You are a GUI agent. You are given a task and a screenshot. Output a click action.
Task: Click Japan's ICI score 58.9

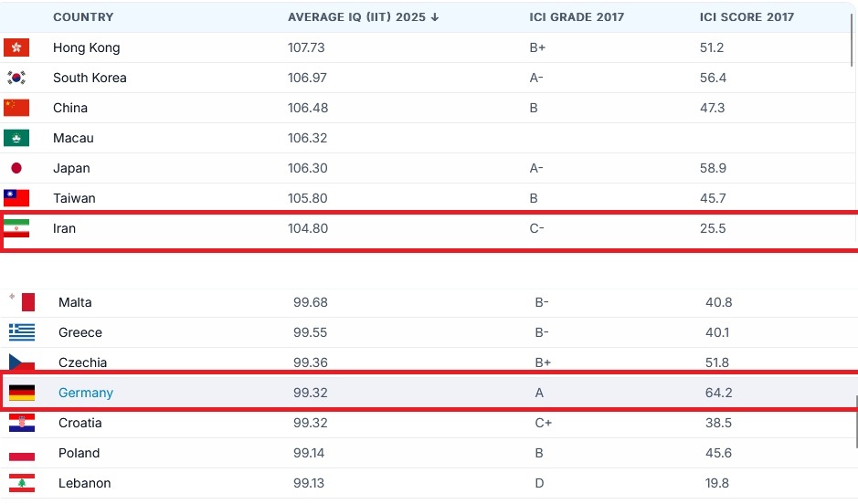pos(713,168)
